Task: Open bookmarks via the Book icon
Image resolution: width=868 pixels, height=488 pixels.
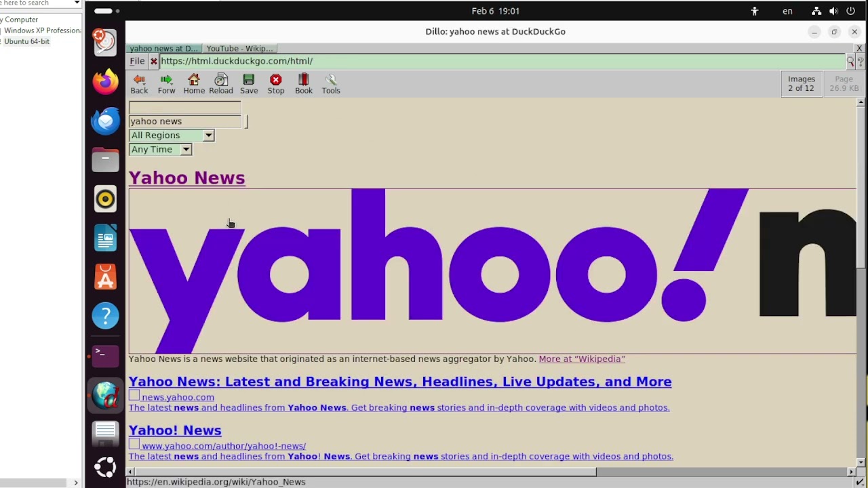Action: coord(304,84)
